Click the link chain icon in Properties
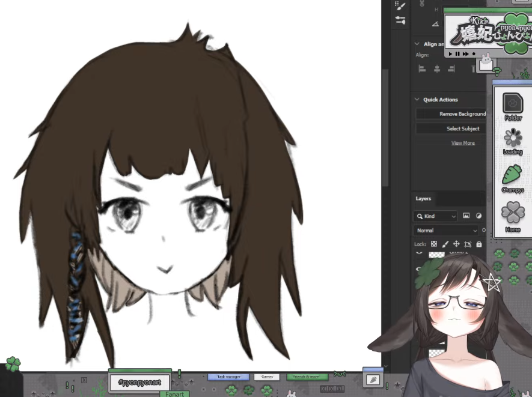 [422, 4]
